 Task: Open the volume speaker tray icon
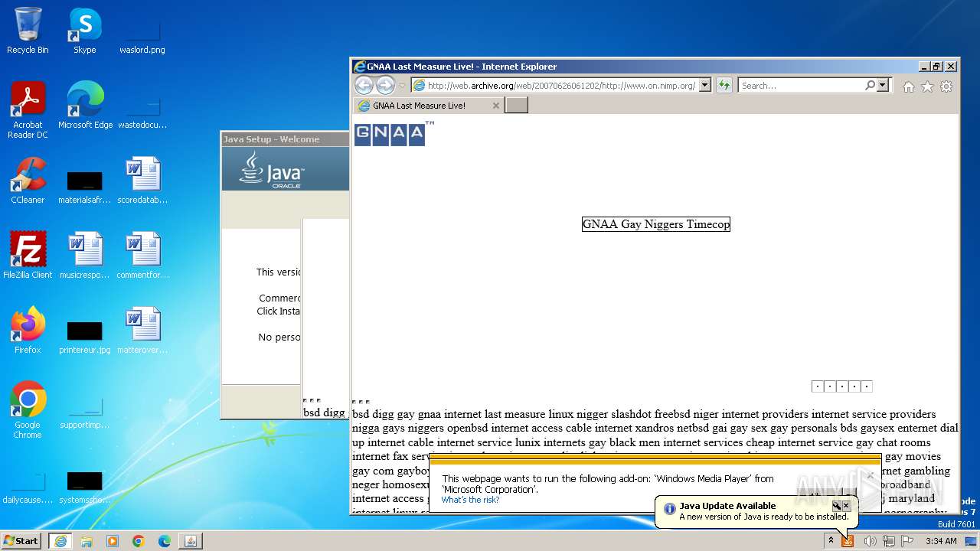tap(870, 541)
